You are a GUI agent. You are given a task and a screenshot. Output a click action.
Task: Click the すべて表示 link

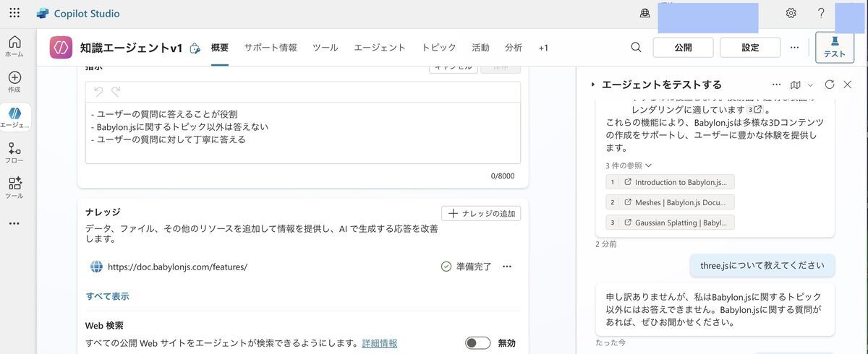pyautogui.click(x=108, y=296)
